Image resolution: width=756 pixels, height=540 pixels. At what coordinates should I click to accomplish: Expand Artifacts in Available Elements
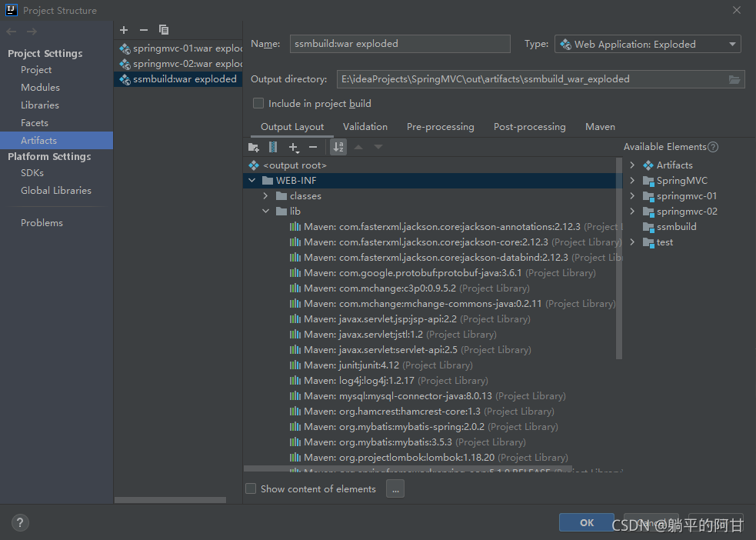point(632,165)
